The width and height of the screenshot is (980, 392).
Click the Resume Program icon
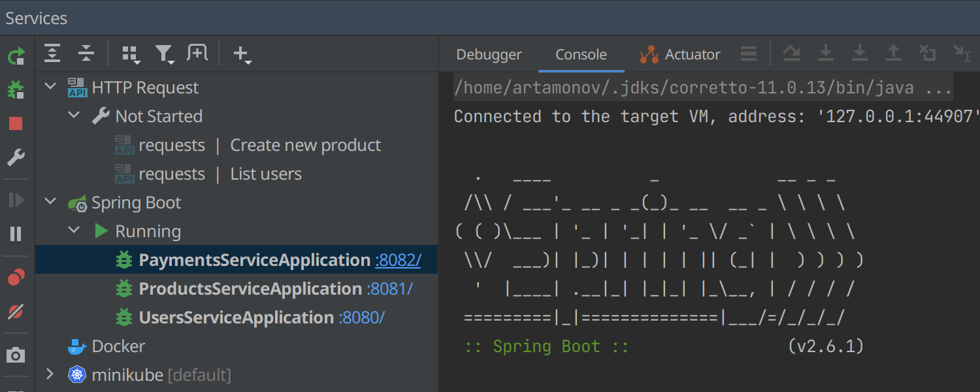click(x=16, y=200)
